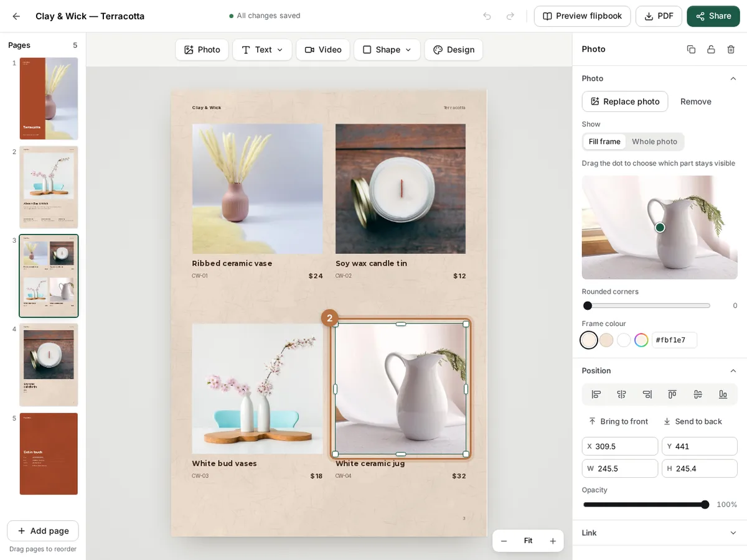Align selection to left edge
This screenshot has height=560, width=747.
(x=596, y=394)
